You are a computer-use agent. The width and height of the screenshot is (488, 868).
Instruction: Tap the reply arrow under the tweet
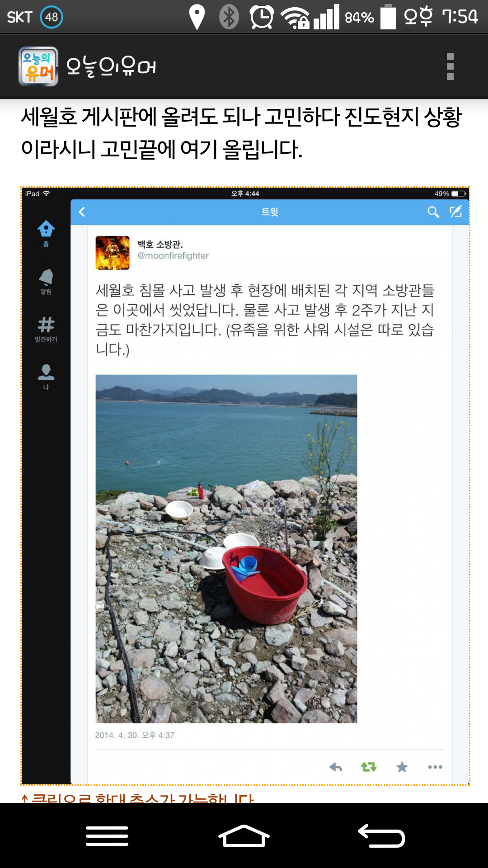[x=336, y=767]
